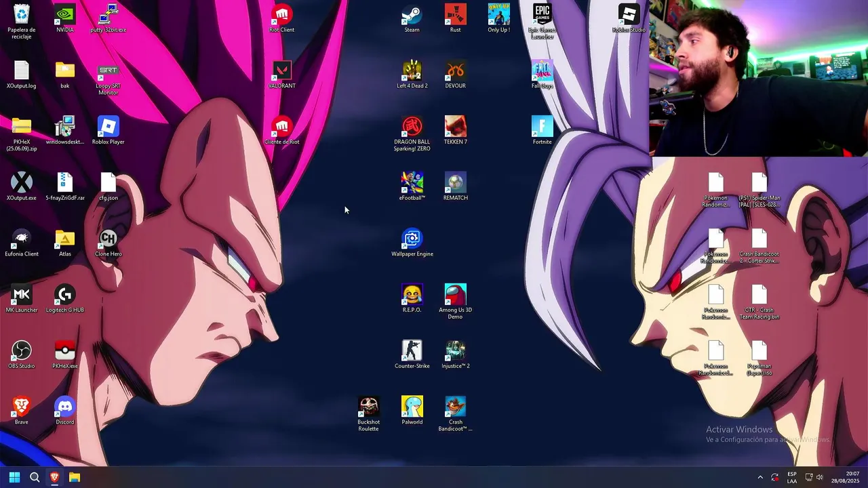Switch ESP LAA input language
This screenshot has width=868, height=488.
(792, 477)
